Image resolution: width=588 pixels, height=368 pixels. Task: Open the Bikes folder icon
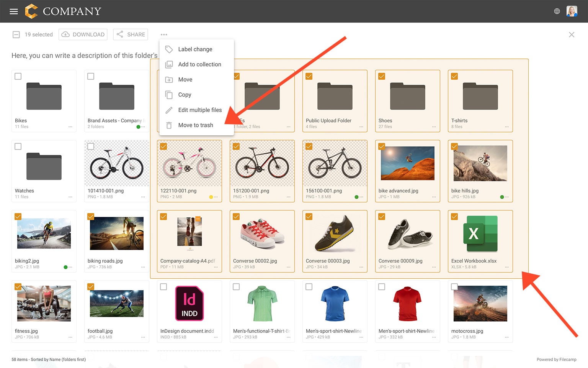click(44, 96)
